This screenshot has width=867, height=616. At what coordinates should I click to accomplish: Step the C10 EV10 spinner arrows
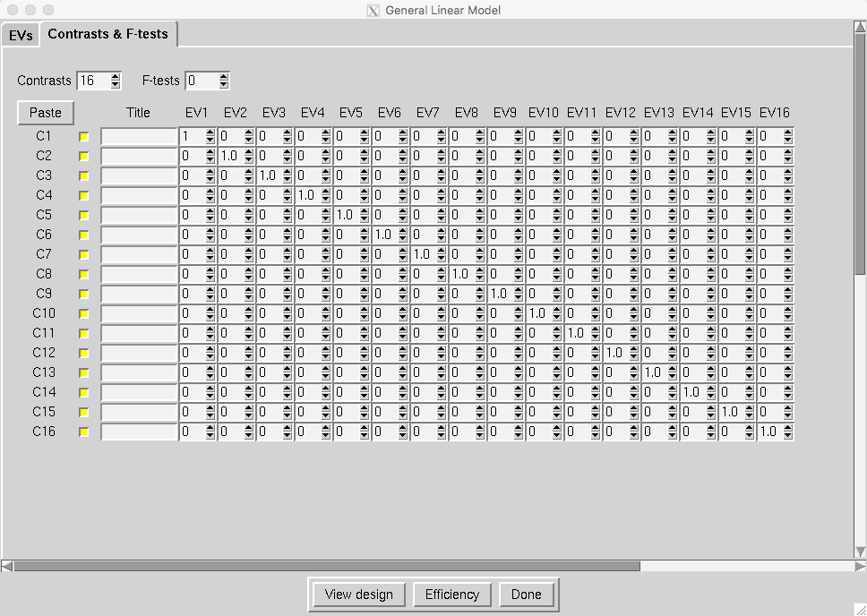[x=557, y=313]
